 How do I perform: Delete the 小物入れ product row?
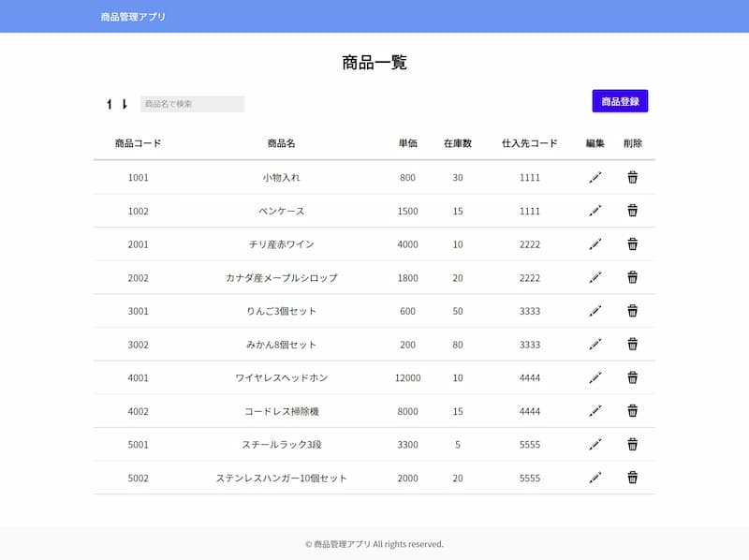(x=633, y=177)
